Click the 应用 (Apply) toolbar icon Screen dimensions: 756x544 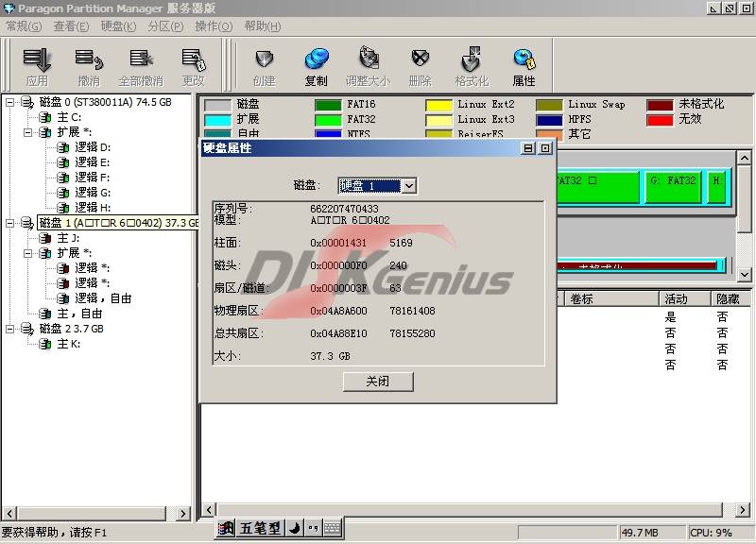pyautogui.click(x=37, y=60)
